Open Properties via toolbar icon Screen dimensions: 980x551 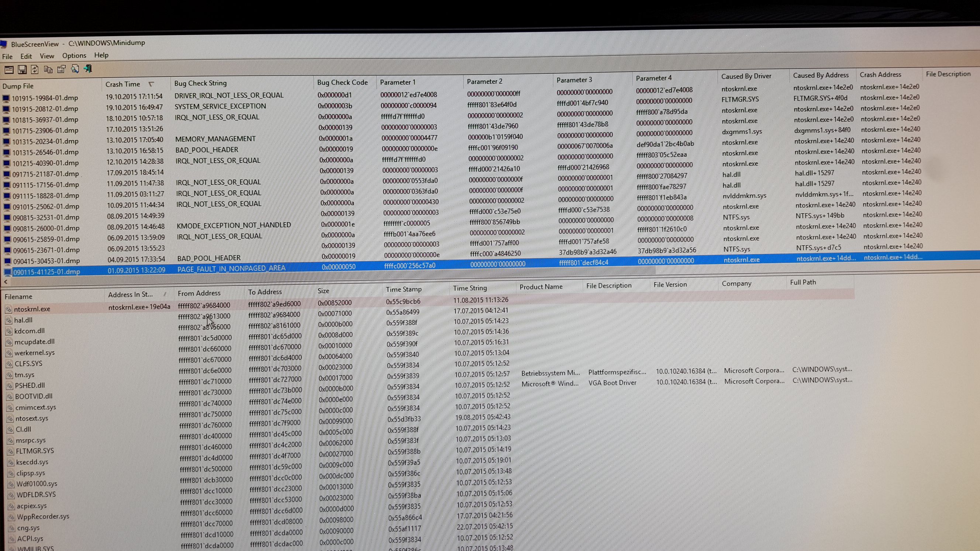coord(61,69)
